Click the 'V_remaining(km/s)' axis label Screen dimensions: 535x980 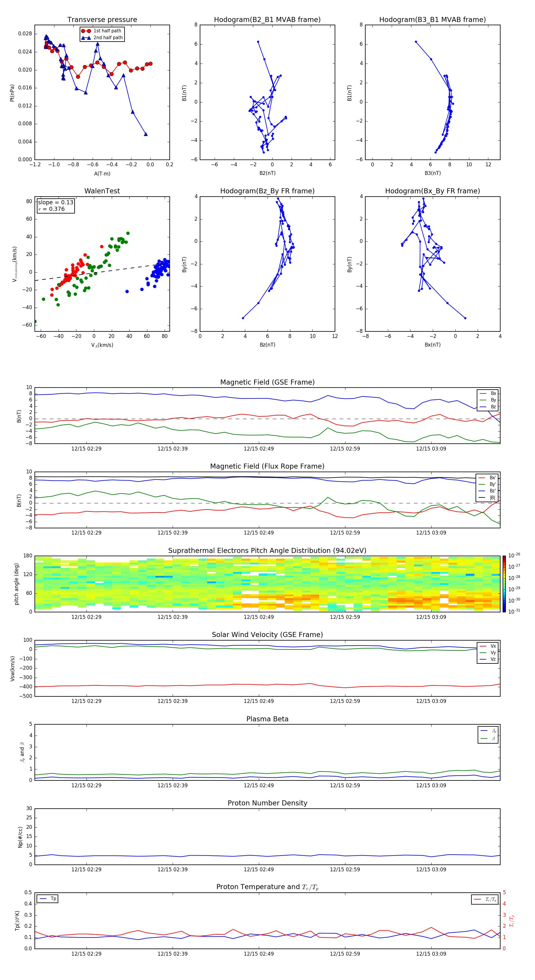tap(15, 264)
